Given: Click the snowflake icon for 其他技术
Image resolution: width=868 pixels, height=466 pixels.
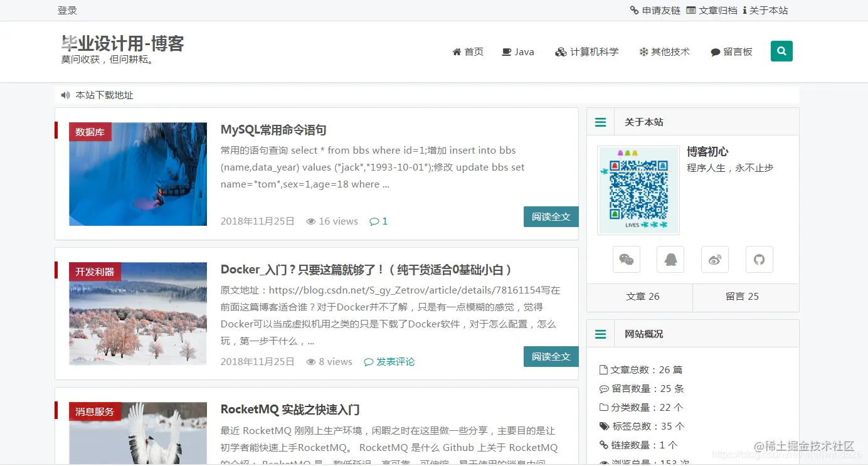Looking at the screenshot, I should 643,52.
